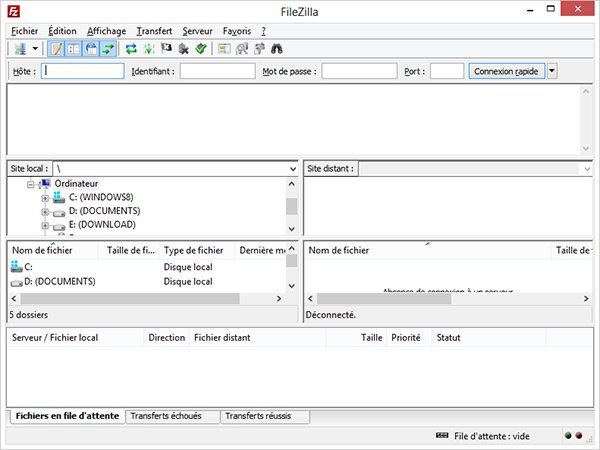Select E: (DOWNLOAD) in the local tree
The image size is (600, 450).
[102, 225]
